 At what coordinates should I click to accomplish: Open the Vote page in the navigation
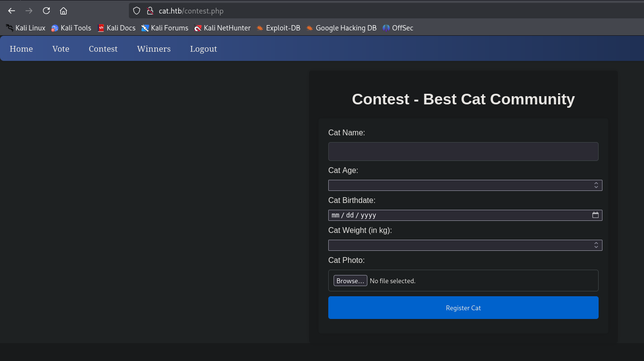pyautogui.click(x=61, y=49)
